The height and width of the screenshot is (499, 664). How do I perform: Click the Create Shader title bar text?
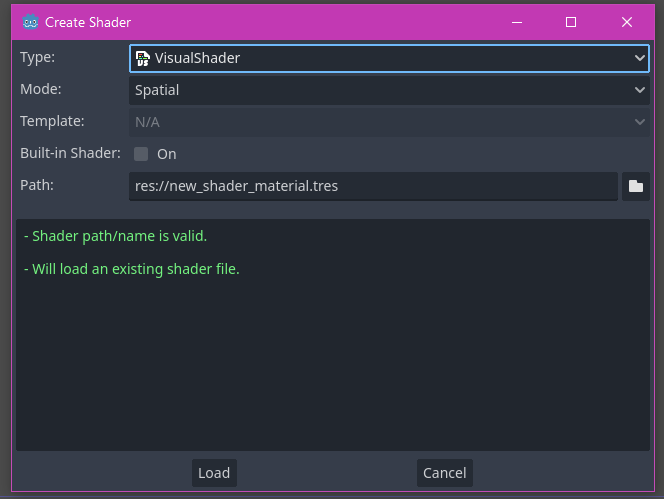[88, 22]
